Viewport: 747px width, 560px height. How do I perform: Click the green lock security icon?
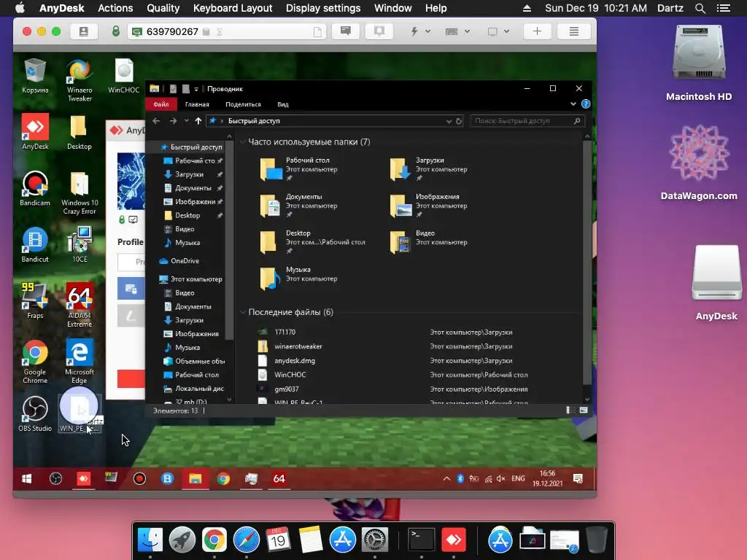[116, 31]
